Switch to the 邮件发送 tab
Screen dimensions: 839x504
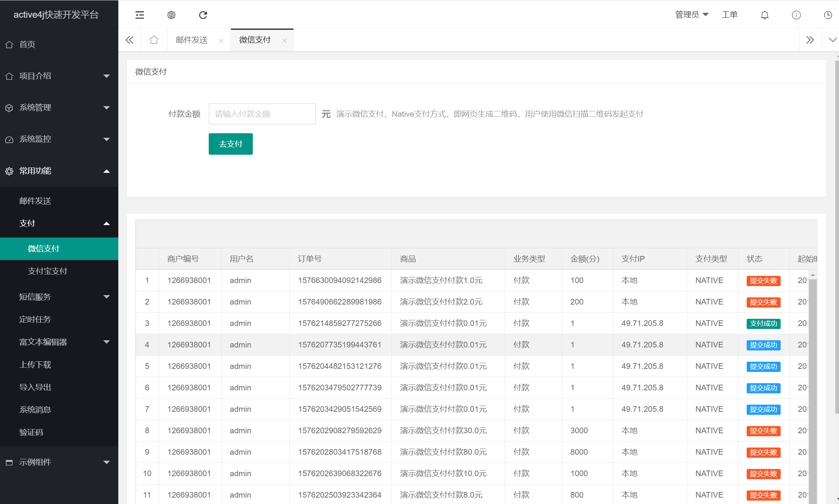coord(192,40)
